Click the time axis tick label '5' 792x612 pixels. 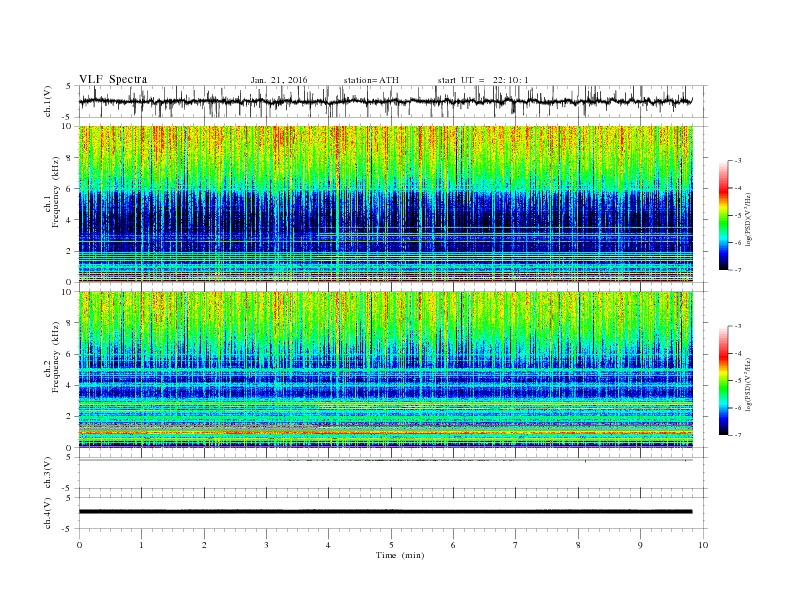[391, 545]
